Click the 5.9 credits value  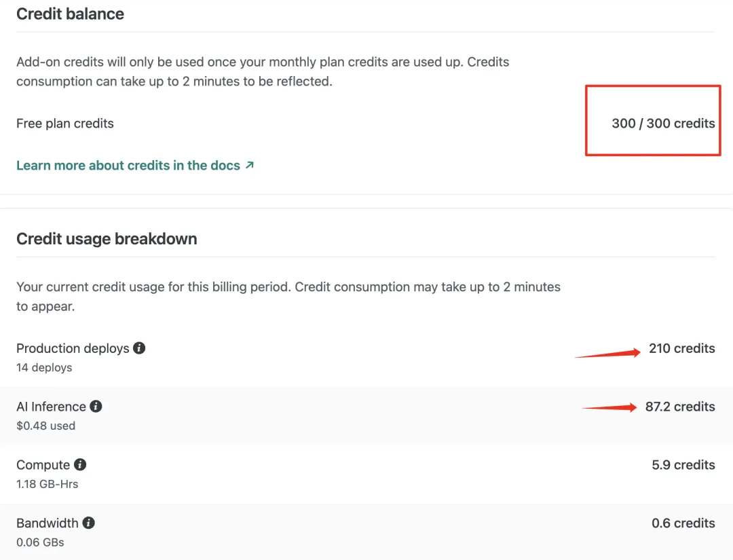(x=683, y=465)
